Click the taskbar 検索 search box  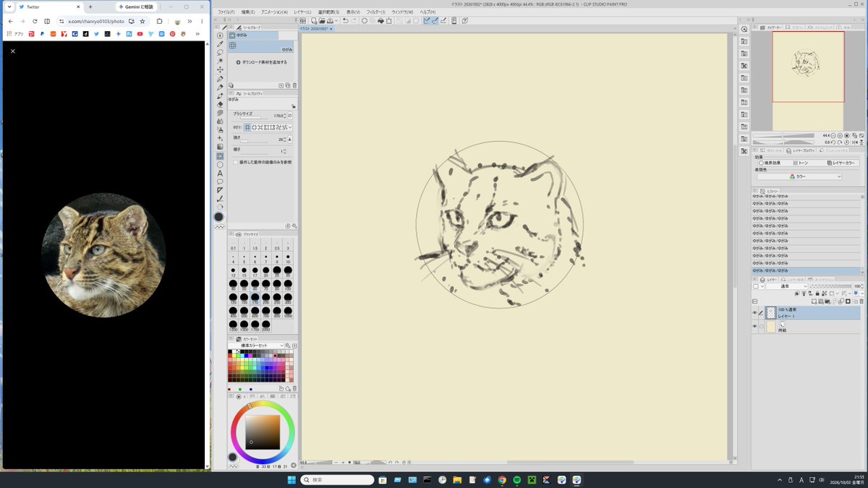337,480
